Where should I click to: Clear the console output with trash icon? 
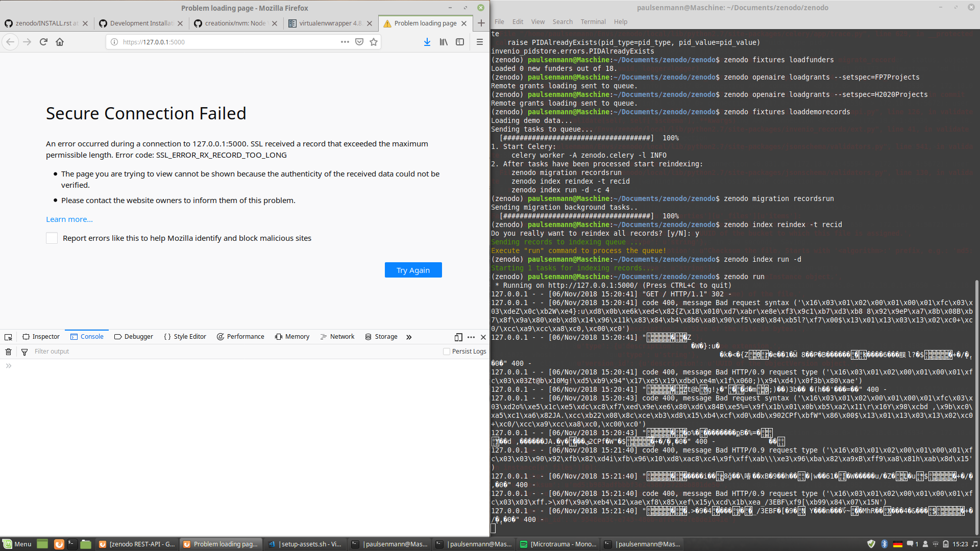(x=8, y=352)
